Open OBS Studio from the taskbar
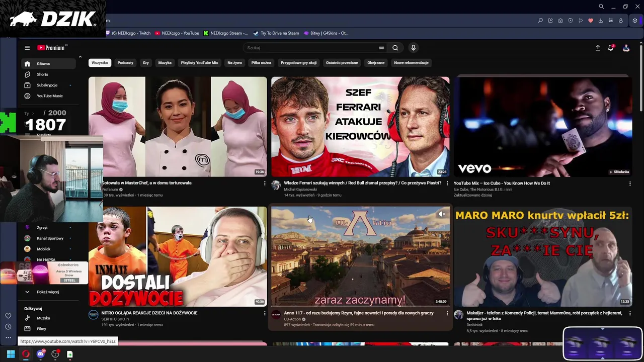644x362 pixels. 55,354
